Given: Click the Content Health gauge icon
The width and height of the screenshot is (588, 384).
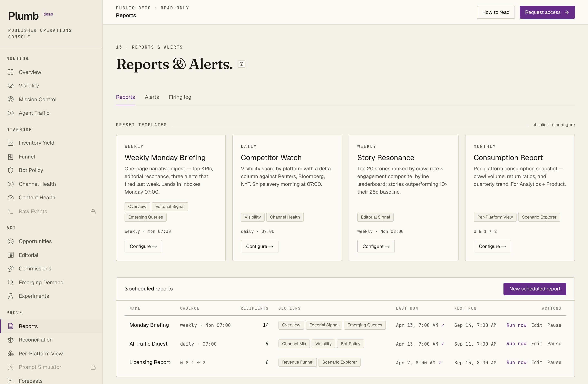Looking at the screenshot, I should 10,198.
